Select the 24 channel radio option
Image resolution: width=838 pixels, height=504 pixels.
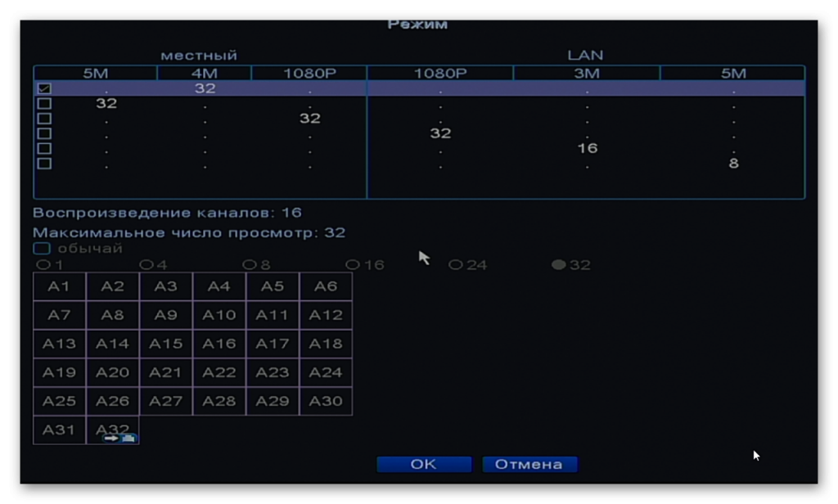click(x=455, y=264)
